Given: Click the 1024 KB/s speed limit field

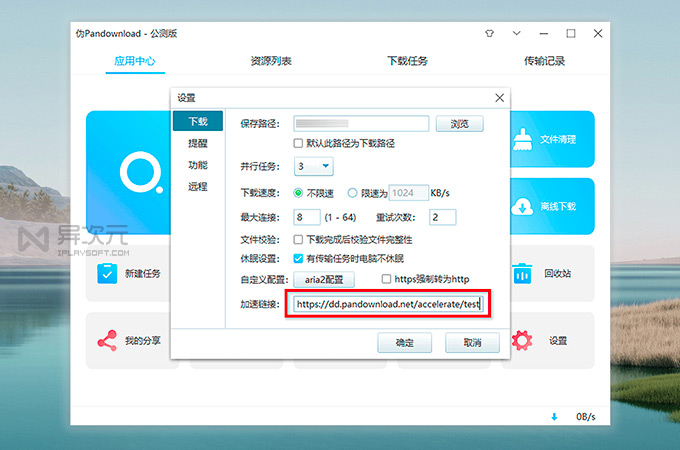Looking at the screenshot, I should (408, 193).
